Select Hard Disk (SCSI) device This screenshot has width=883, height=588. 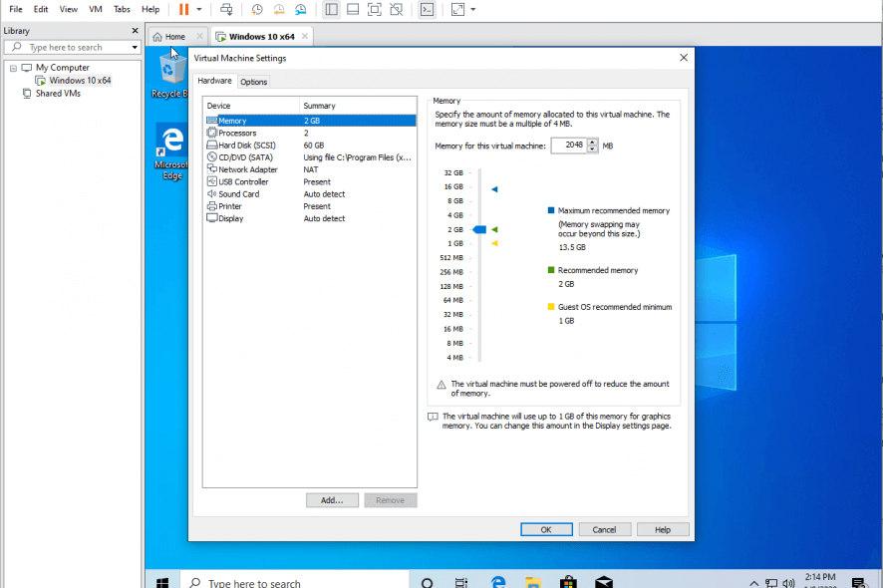[311, 146]
